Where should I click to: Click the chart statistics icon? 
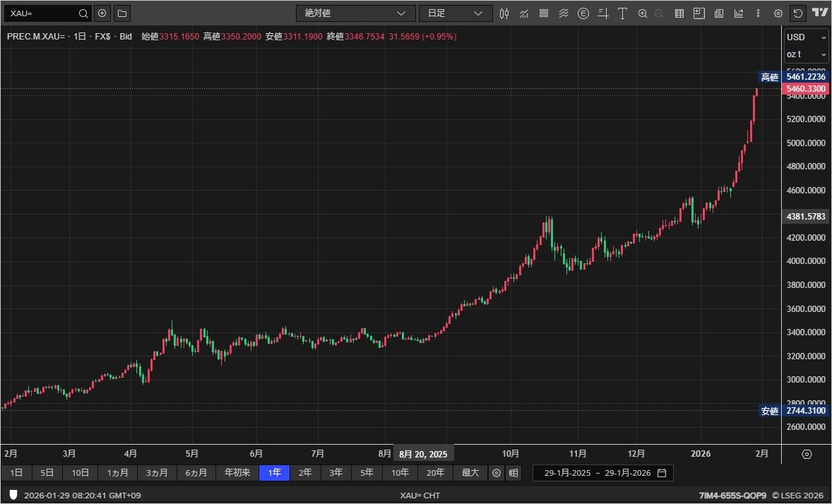[737, 13]
